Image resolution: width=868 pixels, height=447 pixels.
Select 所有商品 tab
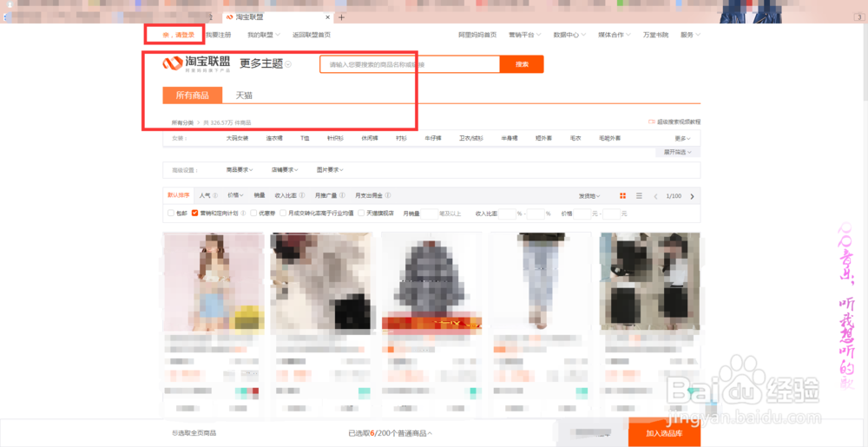[193, 95]
